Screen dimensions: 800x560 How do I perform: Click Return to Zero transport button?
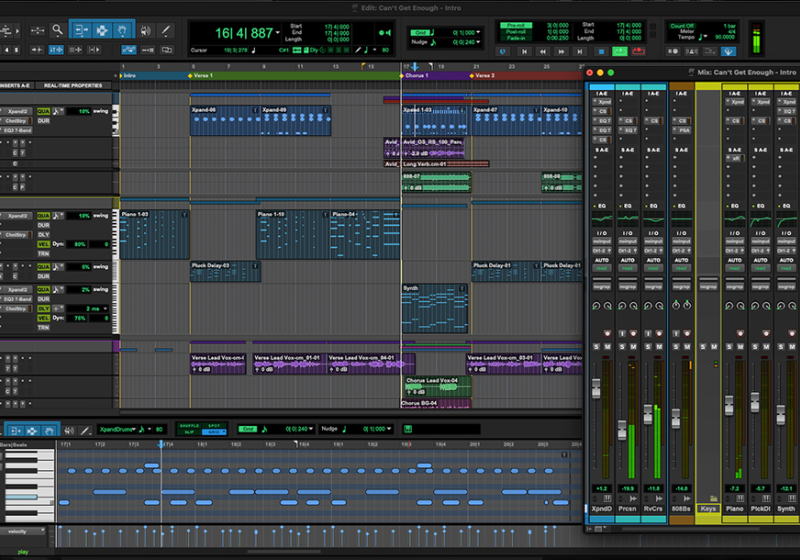(524, 52)
